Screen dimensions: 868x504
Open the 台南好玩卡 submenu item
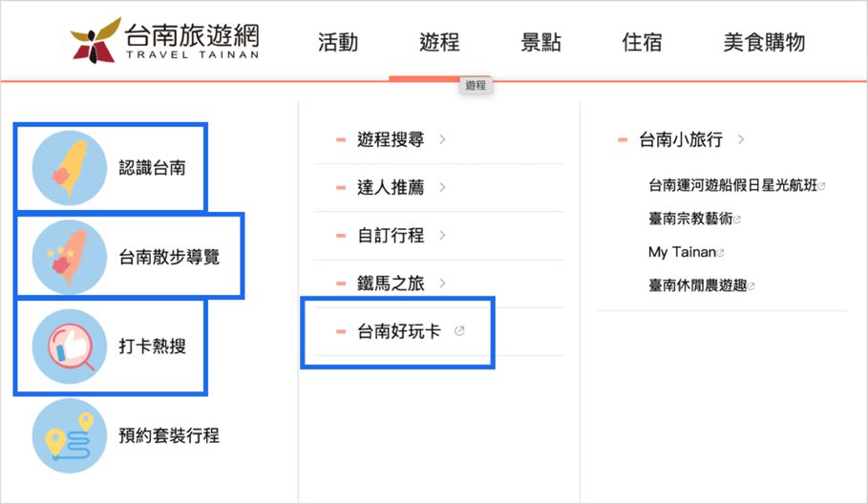click(x=398, y=331)
